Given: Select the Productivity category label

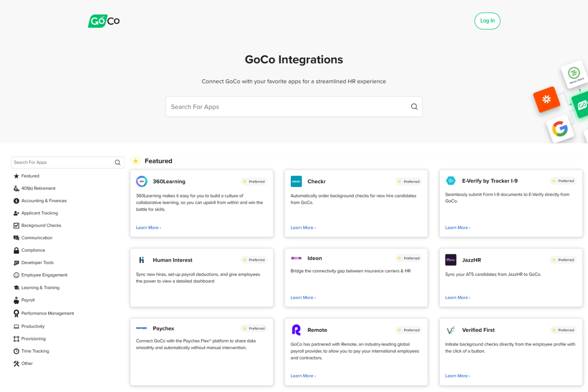Looking at the screenshot, I should click(33, 326).
